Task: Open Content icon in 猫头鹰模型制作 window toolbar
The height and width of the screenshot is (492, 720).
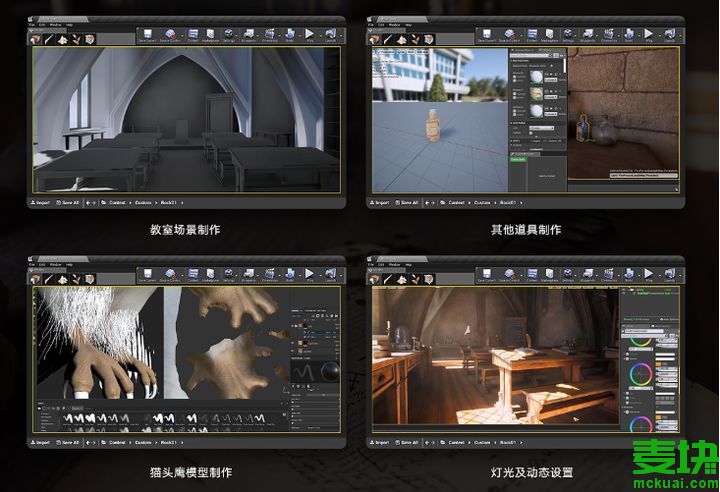Action: pos(193,275)
